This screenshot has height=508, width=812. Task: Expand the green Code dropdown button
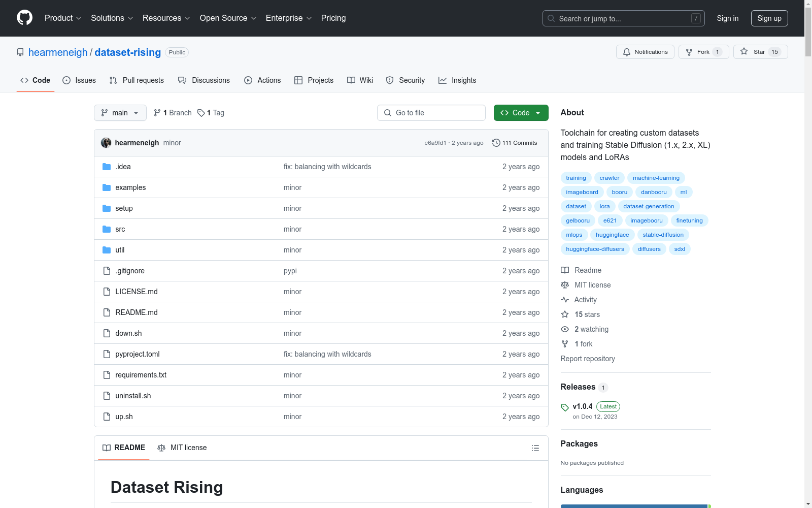coord(521,113)
